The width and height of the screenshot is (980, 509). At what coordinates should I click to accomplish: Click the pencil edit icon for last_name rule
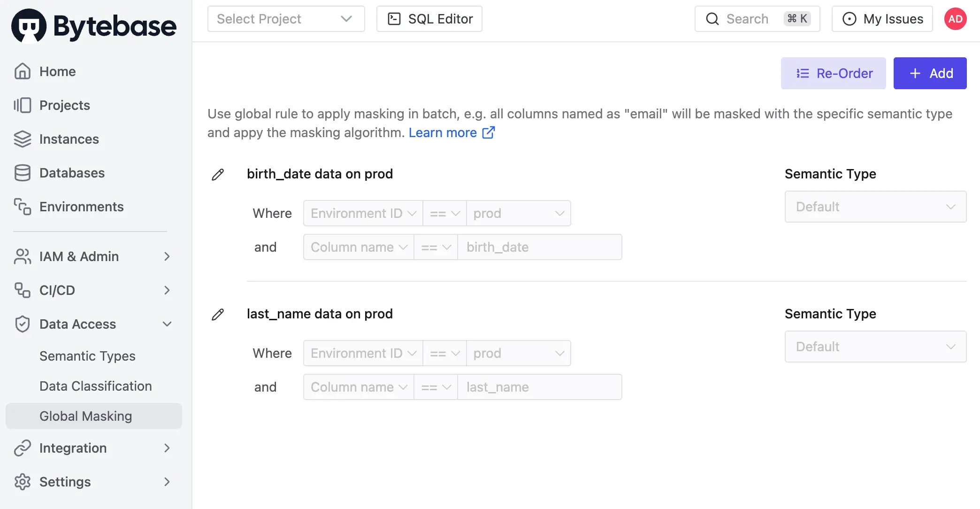tap(218, 315)
